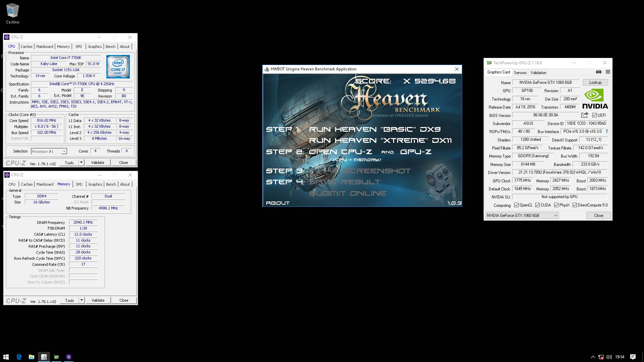The width and height of the screenshot is (644, 362).
Task: Switch to Caches tab in upper CPU-Z
Action: 26,47
